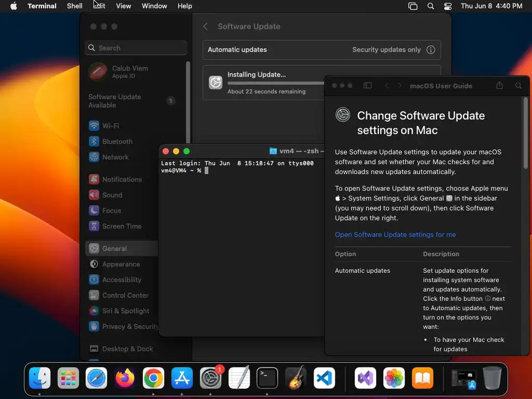Click back arrow in macOS User Guide
Image resolution: width=532 pixels, height=399 pixels.
[x=387, y=86]
